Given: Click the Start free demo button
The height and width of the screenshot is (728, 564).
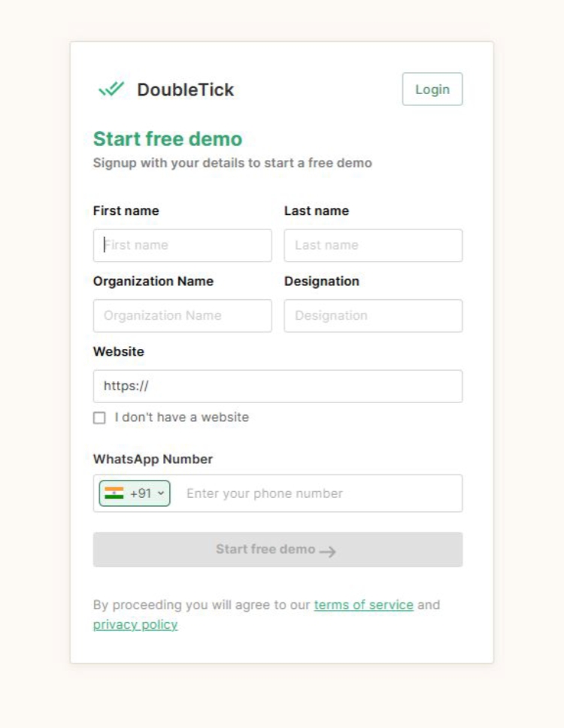Looking at the screenshot, I should (x=277, y=549).
